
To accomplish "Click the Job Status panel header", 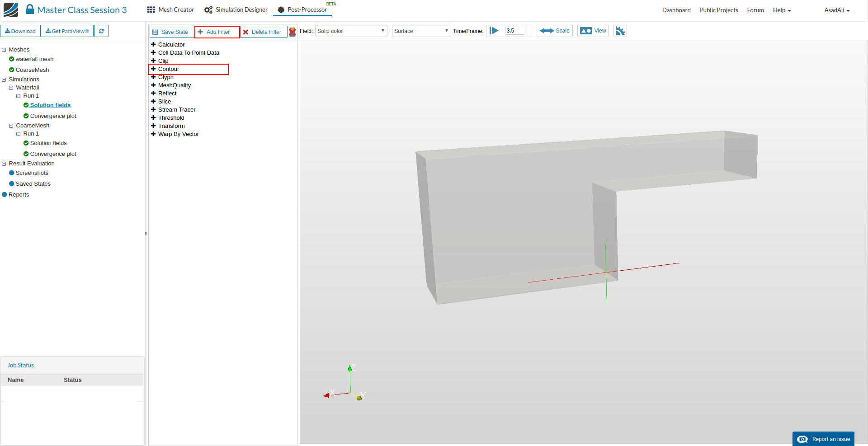I will point(72,365).
